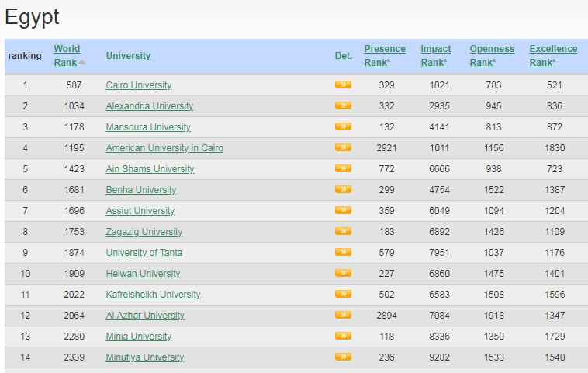Sort by Presence Rank column header
Viewport: 588px width, 373px height.
click(x=384, y=55)
